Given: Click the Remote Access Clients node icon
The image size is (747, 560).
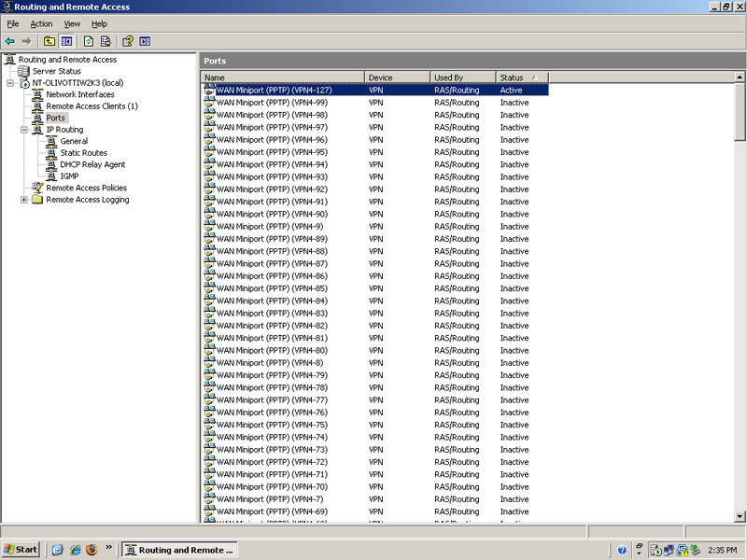Looking at the screenshot, I should point(37,106).
